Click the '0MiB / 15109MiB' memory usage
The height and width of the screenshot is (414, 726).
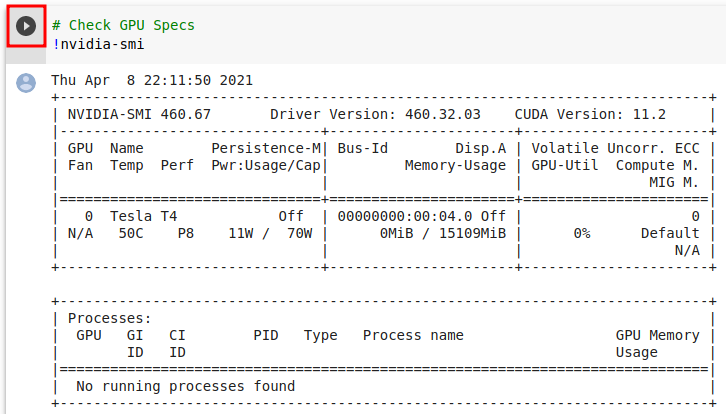coord(443,233)
